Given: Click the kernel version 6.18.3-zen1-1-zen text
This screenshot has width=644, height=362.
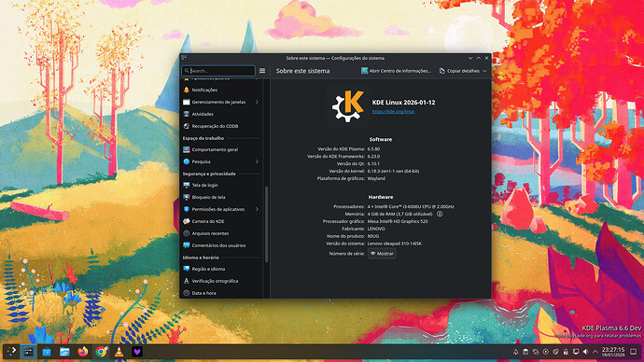Looking at the screenshot, I should pyautogui.click(x=393, y=171).
